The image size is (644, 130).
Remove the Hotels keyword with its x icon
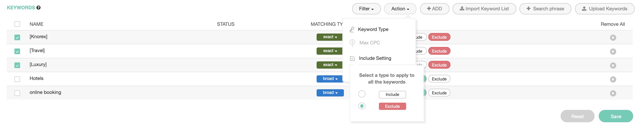pyautogui.click(x=613, y=79)
